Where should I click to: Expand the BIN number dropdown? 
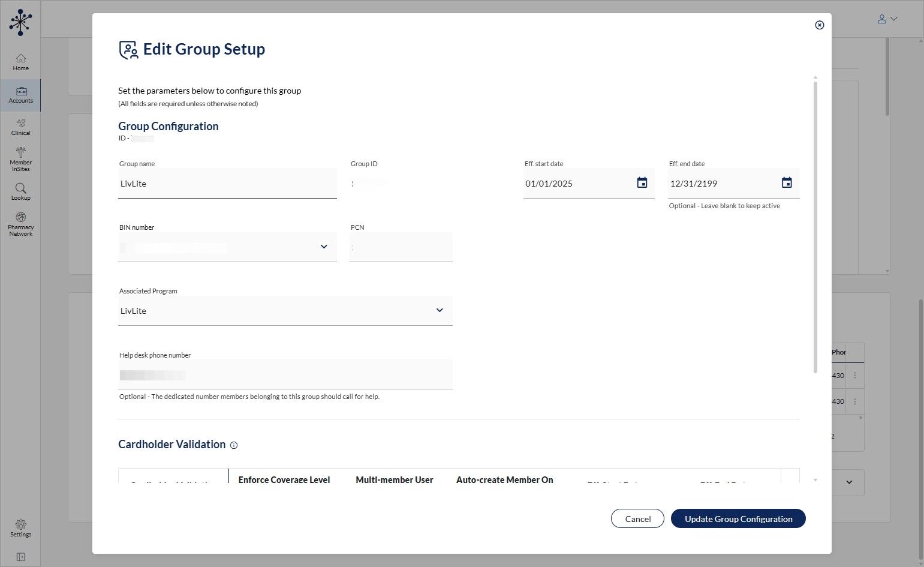[x=324, y=247]
